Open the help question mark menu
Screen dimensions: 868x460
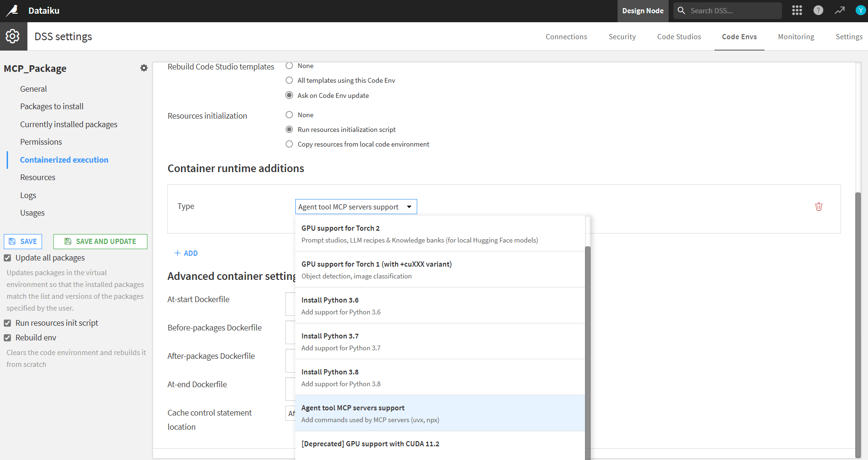click(818, 10)
